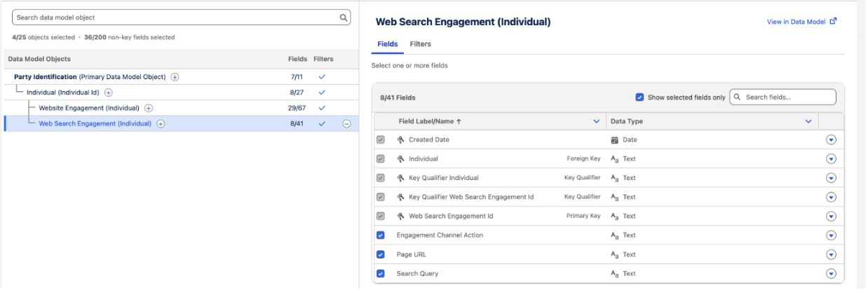Click the search magnifier icon in data model search
868x297 pixels.
(x=344, y=18)
